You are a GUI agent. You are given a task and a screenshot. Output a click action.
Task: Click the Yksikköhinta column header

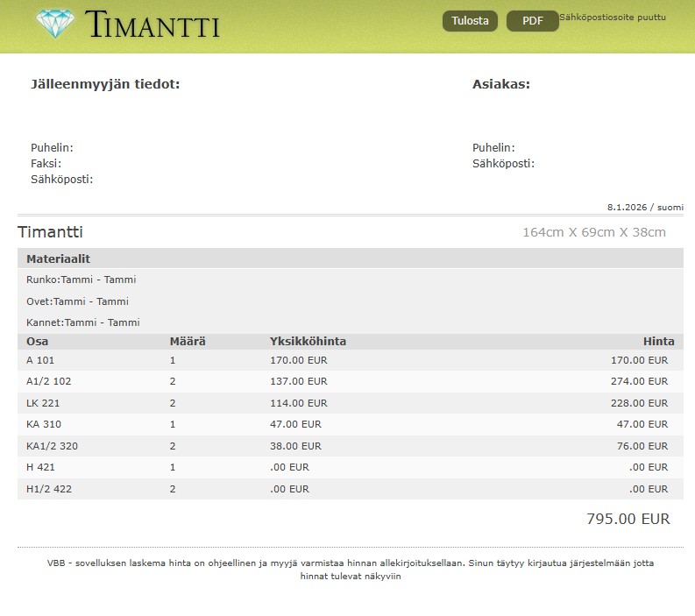pyautogui.click(x=308, y=342)
